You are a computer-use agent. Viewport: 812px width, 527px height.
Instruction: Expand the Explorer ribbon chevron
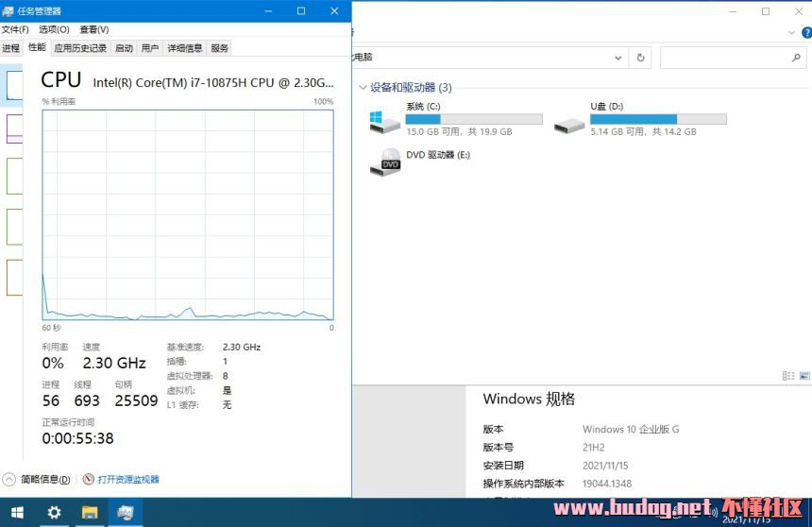pyautogui.click(x=791, y=33)
